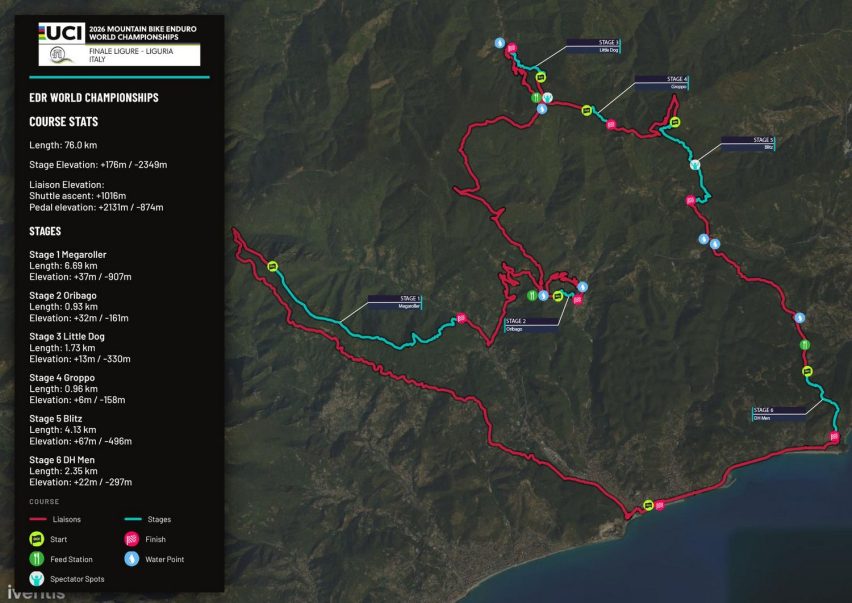Click the Spectator Spots legend icon
The height and width of the screenshot is (603, 852).
36,579
